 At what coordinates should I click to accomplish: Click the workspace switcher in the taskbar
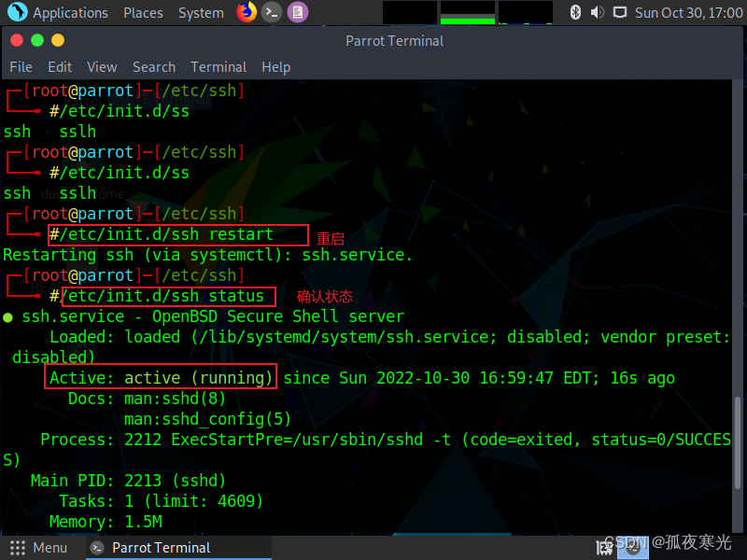(633, 548)
